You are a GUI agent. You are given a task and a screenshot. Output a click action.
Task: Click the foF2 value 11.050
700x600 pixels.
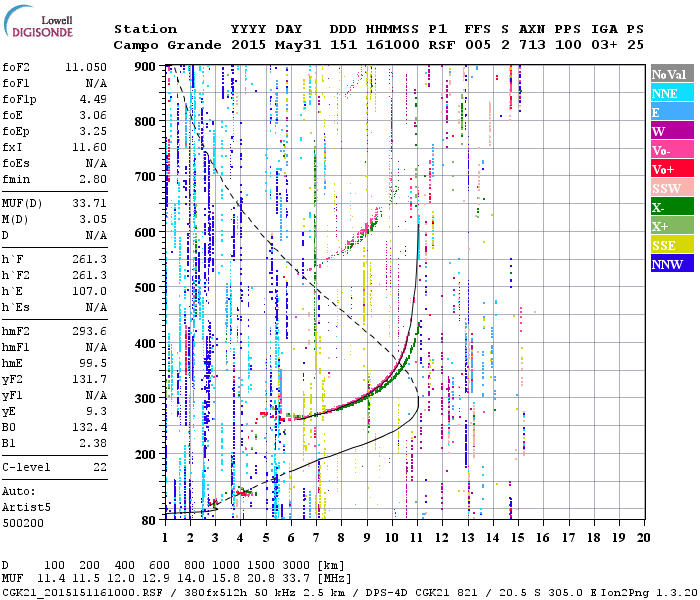tap(86, 67)
